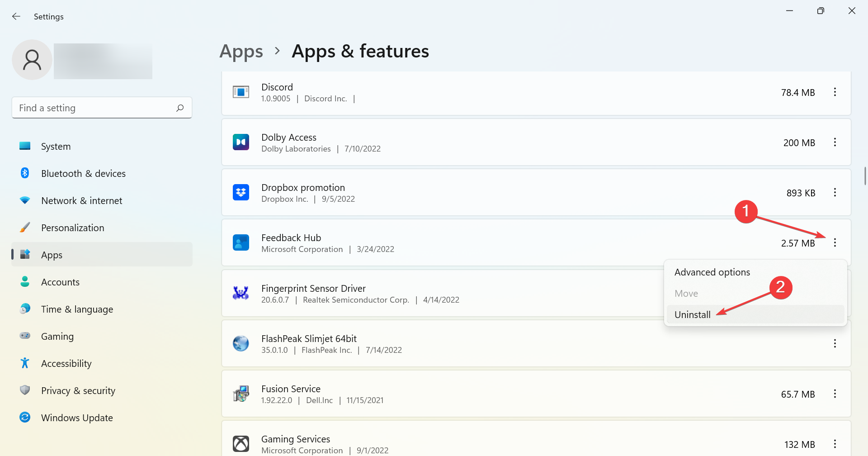The image size is (868, 456).
Task: Click the Accounts person icon
Action: pyautogui.click(x=25, y=282)
